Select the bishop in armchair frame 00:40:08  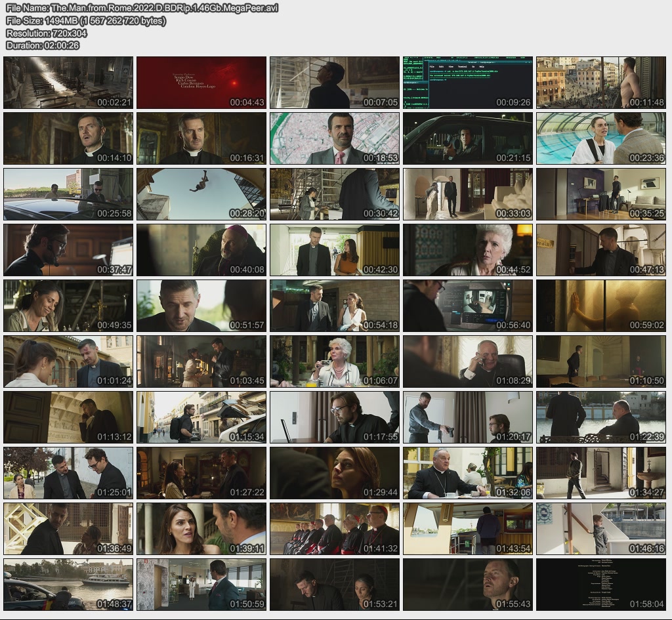[x=201, y=250]
